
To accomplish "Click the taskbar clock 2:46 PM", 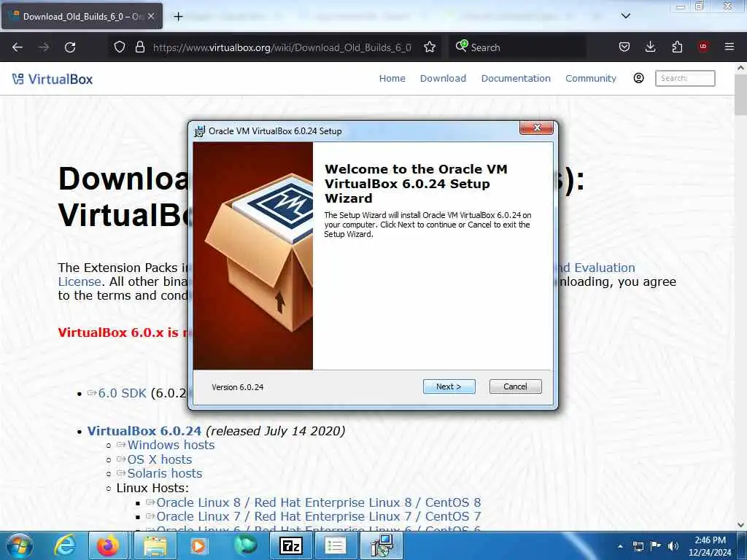I will coord(710,546).
